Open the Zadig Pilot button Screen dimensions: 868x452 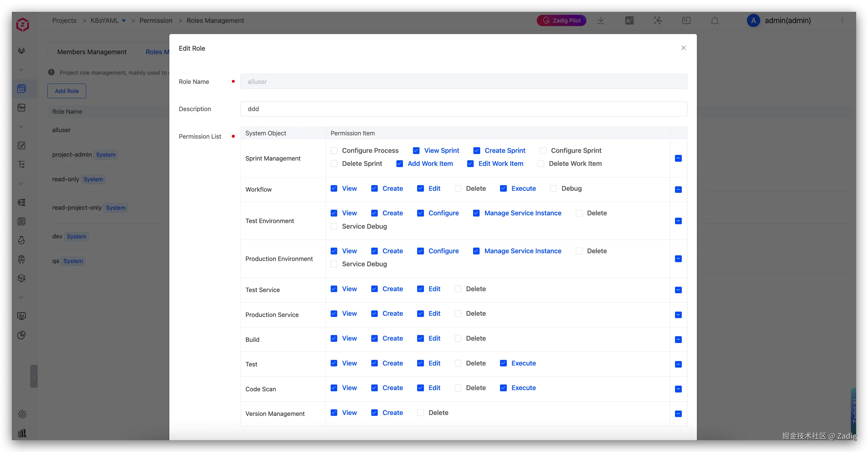pos(561,20)
